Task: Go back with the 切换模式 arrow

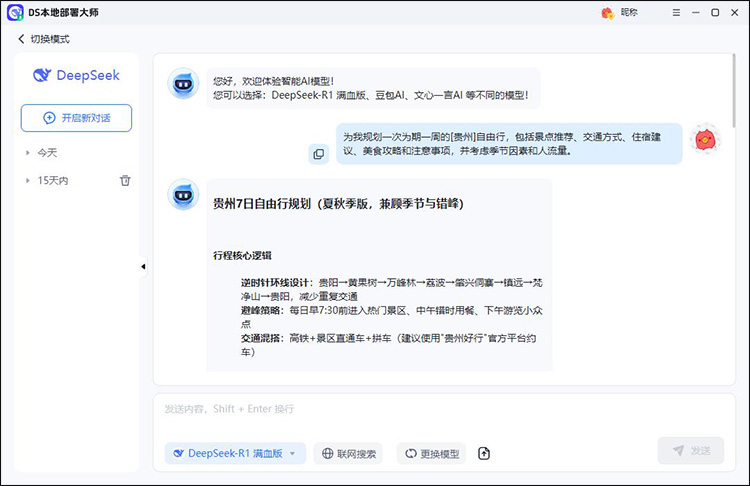Action: (21, 39)
